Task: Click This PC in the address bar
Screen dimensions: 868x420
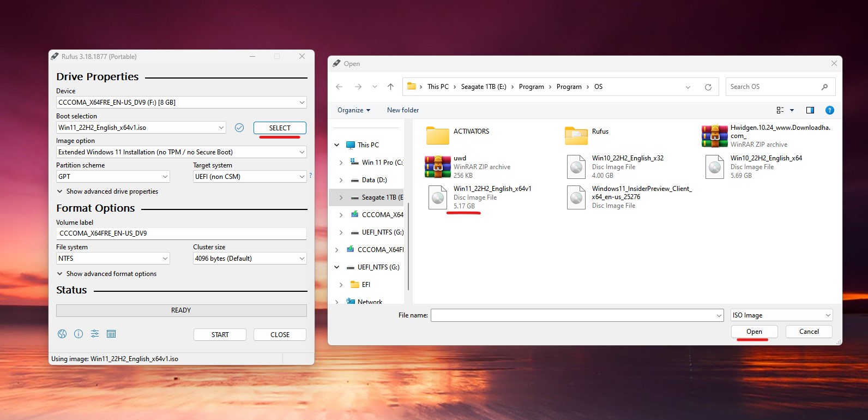Action: (x=438, y=87)
